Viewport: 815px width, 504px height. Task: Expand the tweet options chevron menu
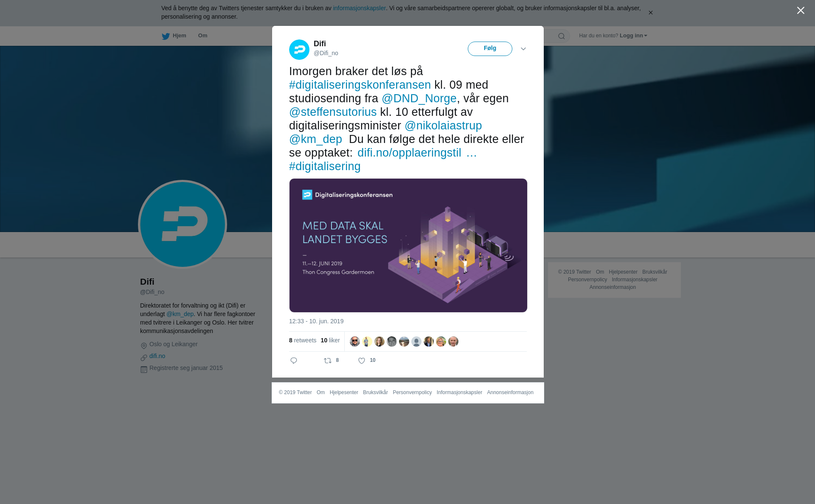pyautogui.click(x=523, y=49)
